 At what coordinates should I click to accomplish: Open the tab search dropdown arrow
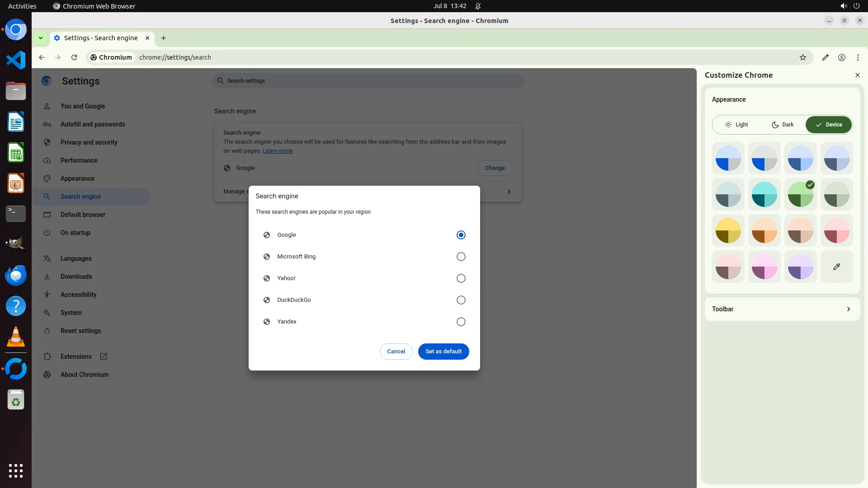(x=41, y=38)
